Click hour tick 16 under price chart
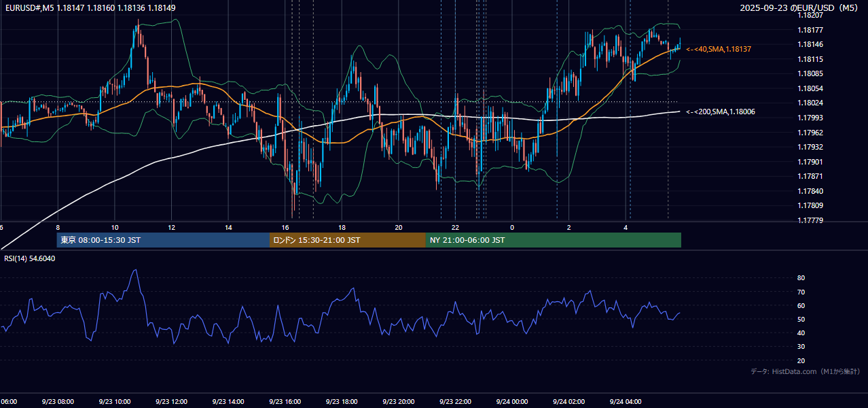The image size is (868, 408). [x=285, y=227]
